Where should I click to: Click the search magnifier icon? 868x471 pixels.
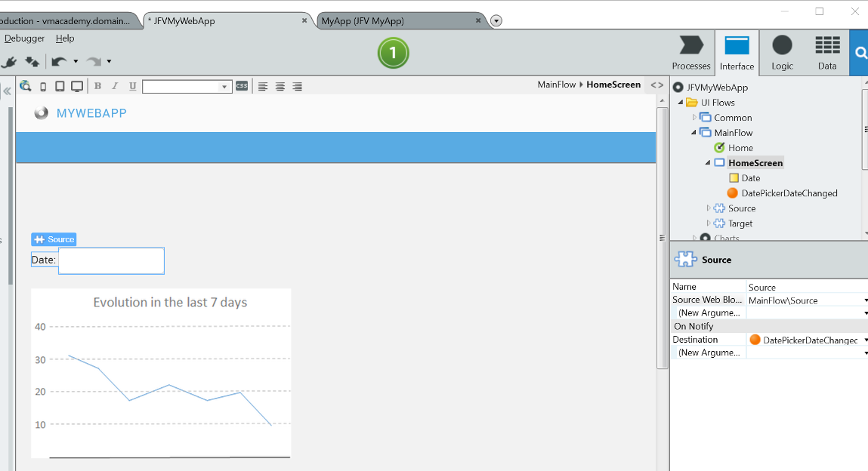pyautogui.click(x=861, y=52)
